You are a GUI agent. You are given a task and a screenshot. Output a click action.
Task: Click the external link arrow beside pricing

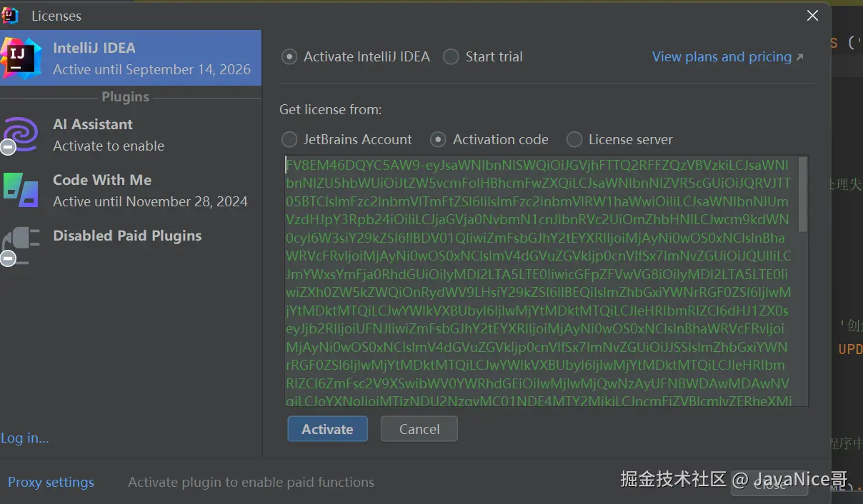[799, 57]
